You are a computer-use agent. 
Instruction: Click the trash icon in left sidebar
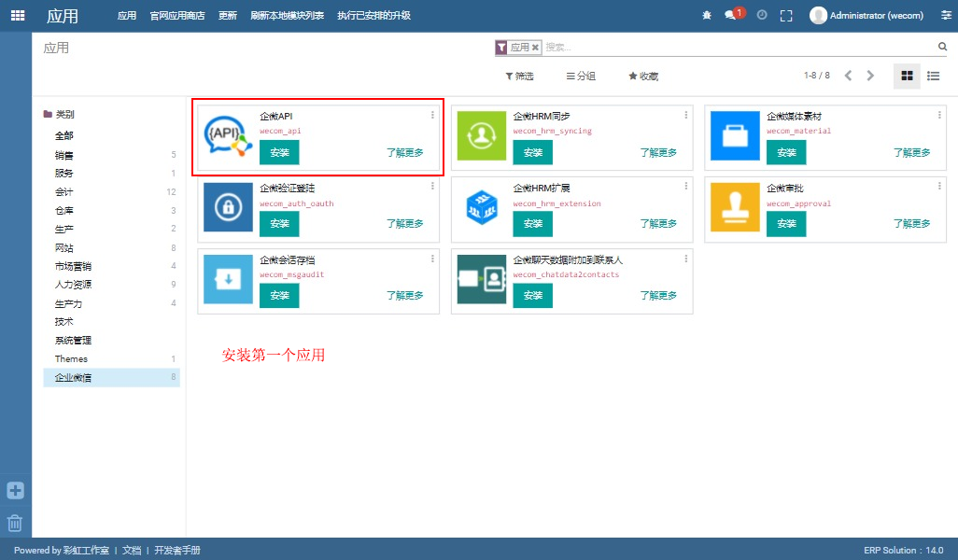coord(15,524)
